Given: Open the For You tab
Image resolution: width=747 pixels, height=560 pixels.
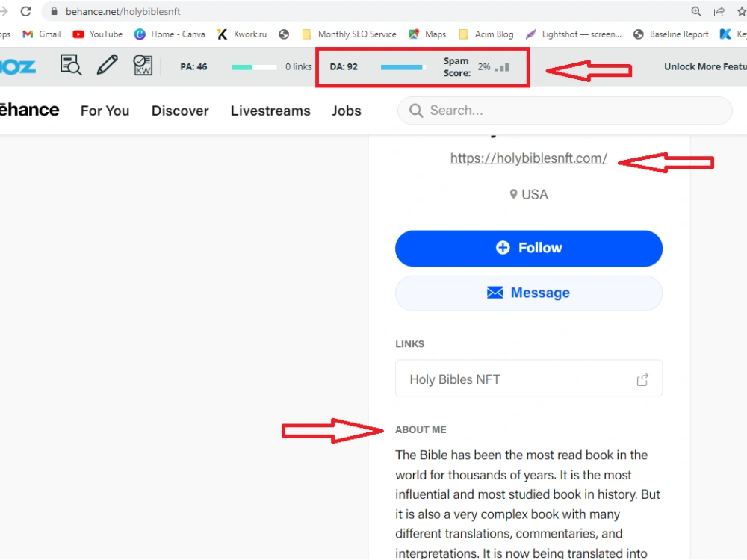Looking at the screenshot, I should point(105,111).
